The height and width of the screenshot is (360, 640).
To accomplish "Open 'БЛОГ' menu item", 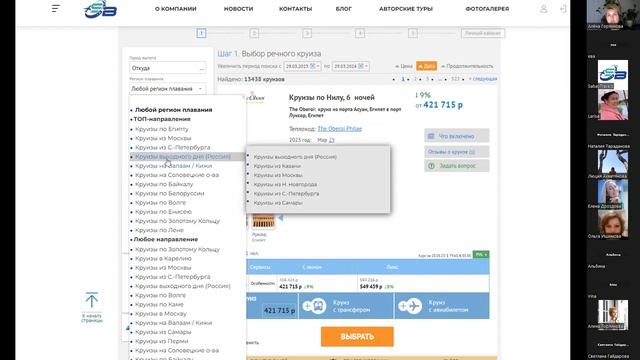I will [x=344, y=9].
